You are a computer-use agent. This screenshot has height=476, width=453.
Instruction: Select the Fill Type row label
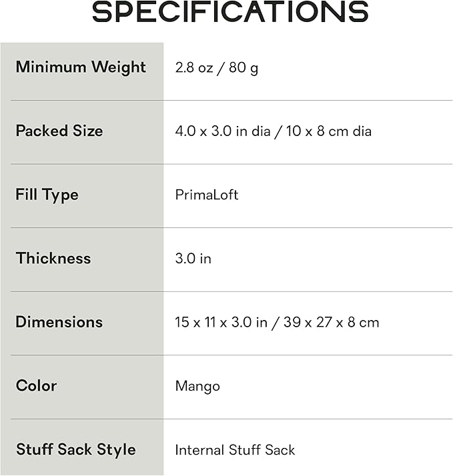pyautogui.click(x=47, y=195)
